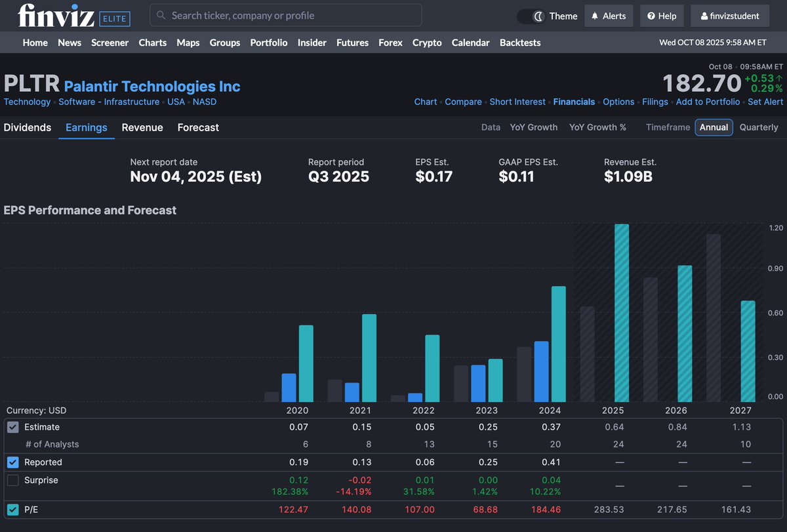Uncheck the Reported checkbox
Image resolution: width=787 pixels, height=532 pixels.
[13, 462]
